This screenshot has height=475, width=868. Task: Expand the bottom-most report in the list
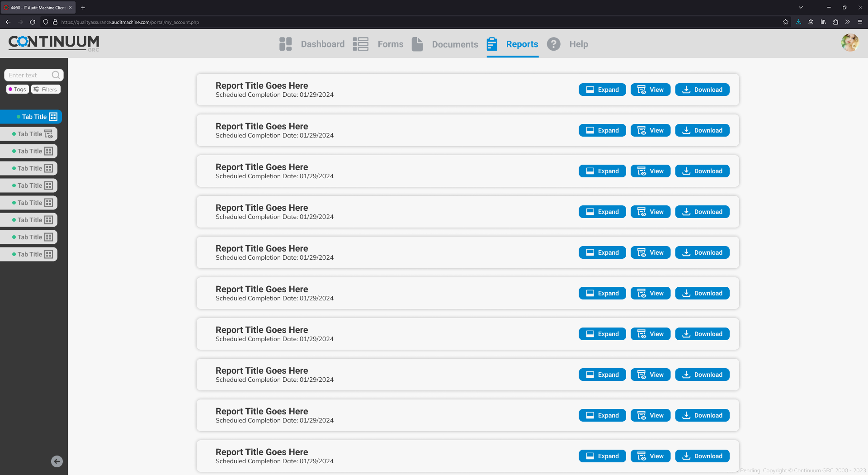point(602,456)
